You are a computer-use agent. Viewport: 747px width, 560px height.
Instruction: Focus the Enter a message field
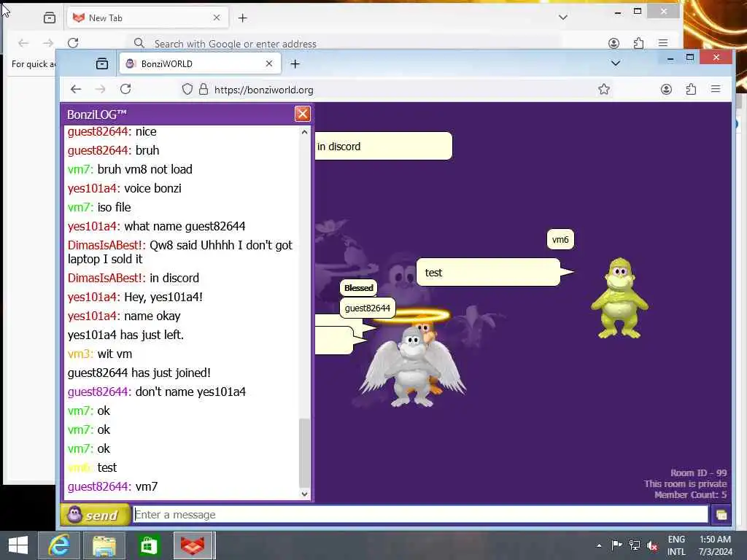coord(420,515)
